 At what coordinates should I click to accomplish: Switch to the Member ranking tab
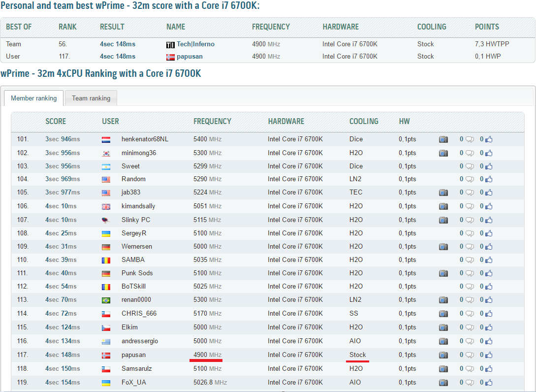(33, 98)
